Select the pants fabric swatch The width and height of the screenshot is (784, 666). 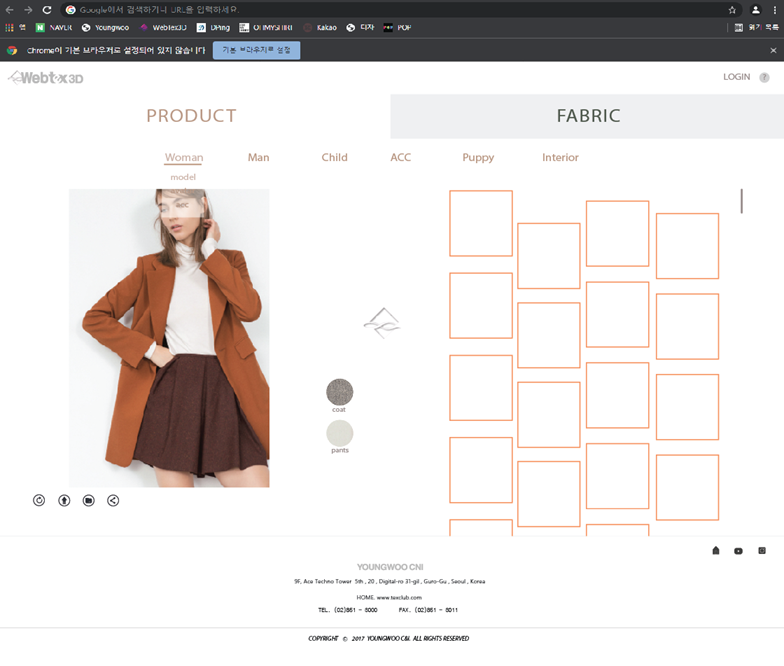(339, 433)
